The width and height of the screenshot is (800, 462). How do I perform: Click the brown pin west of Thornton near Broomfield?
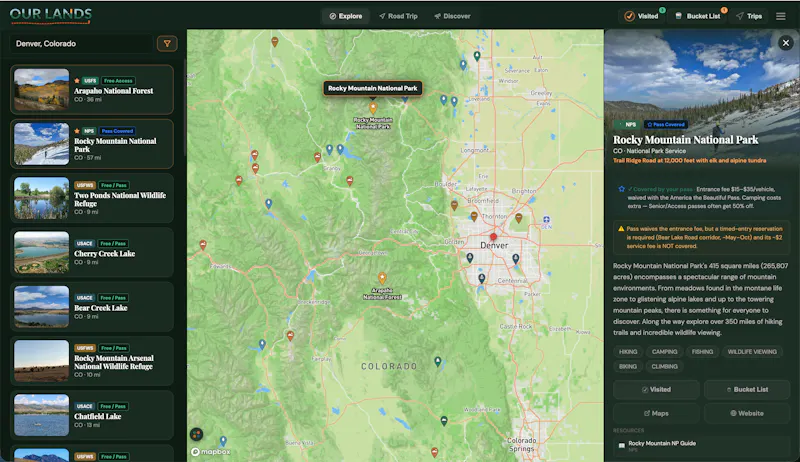[x=454, y=206]
